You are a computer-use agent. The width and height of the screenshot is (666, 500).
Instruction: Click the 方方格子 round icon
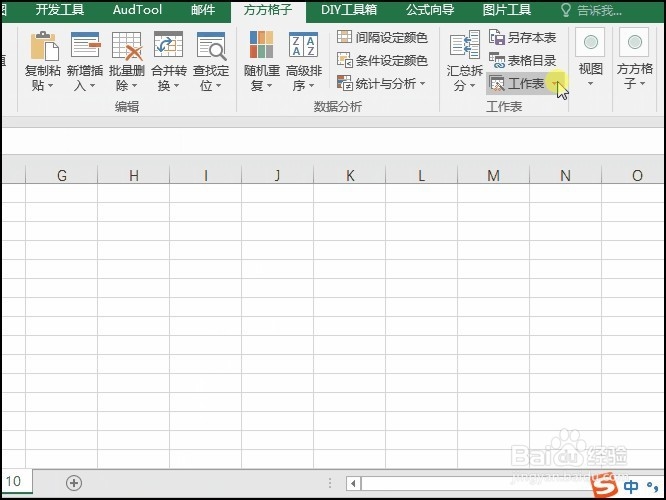click(635, 42)
